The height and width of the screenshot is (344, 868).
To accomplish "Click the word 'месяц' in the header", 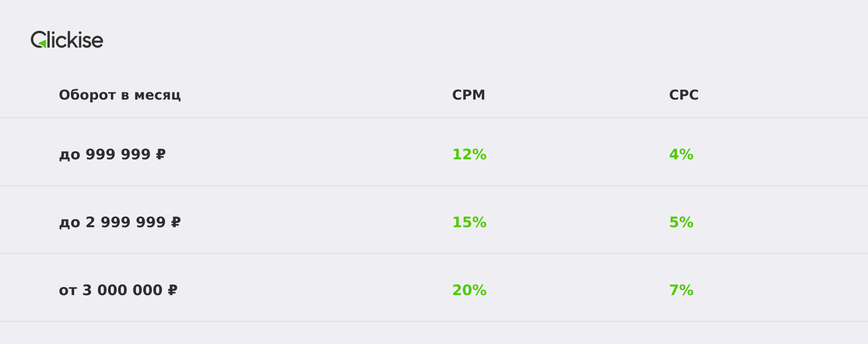I will point(157,96).
